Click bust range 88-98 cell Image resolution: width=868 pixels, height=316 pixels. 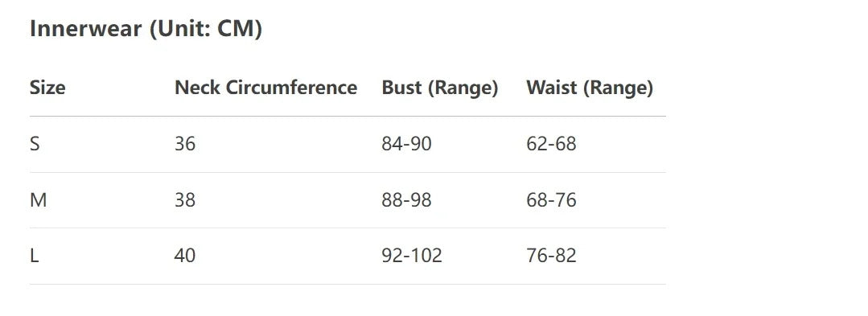[406, 199]
